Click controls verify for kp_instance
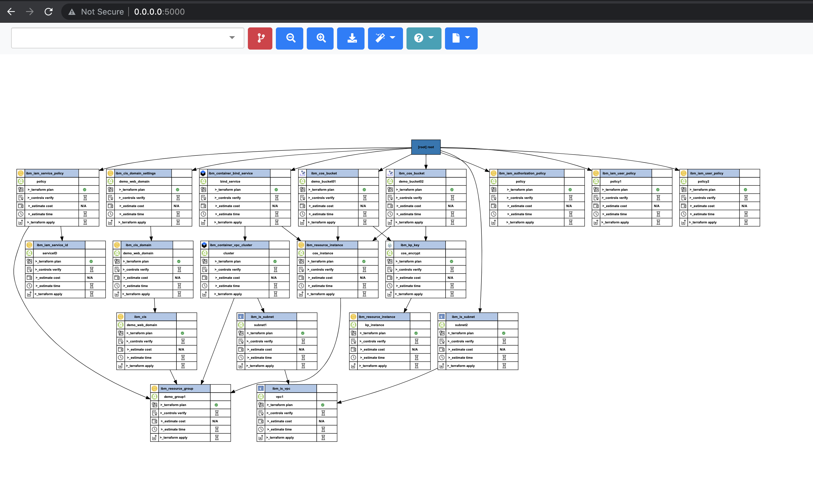Screen dimensions: 813x504 point(383,341)
